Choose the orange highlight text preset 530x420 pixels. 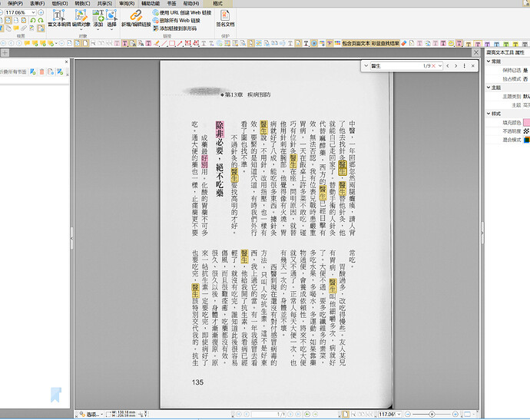(468, 44)
